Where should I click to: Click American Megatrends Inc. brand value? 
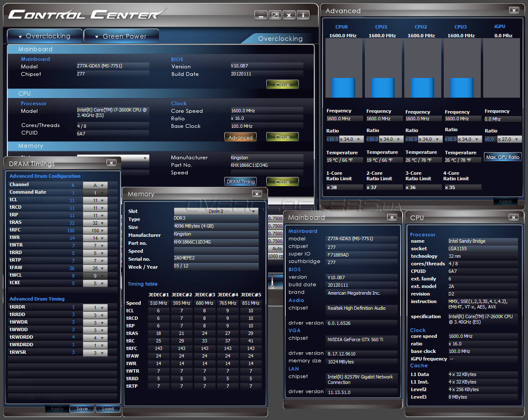pos(362,293)
